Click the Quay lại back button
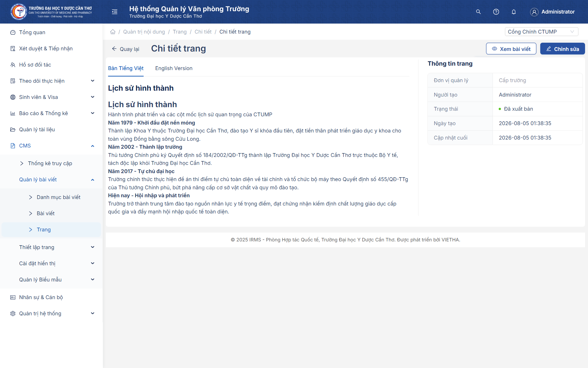Screen dimensions: 588x368 [126, 49]
